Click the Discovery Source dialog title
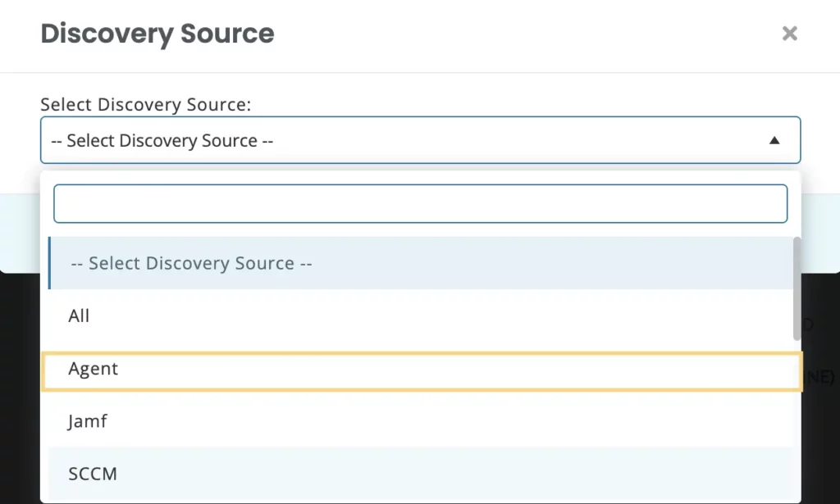The width and height of the screenshot is (840, 504). [157, 34]
